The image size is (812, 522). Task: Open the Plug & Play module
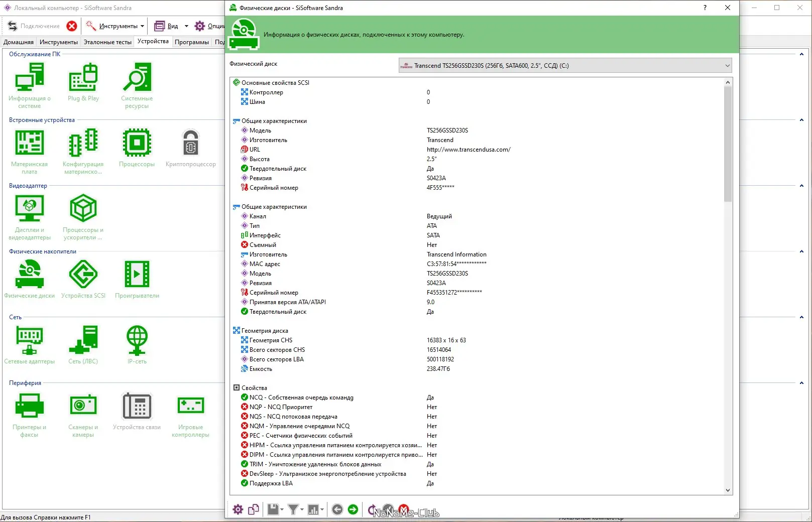(83, 82)
